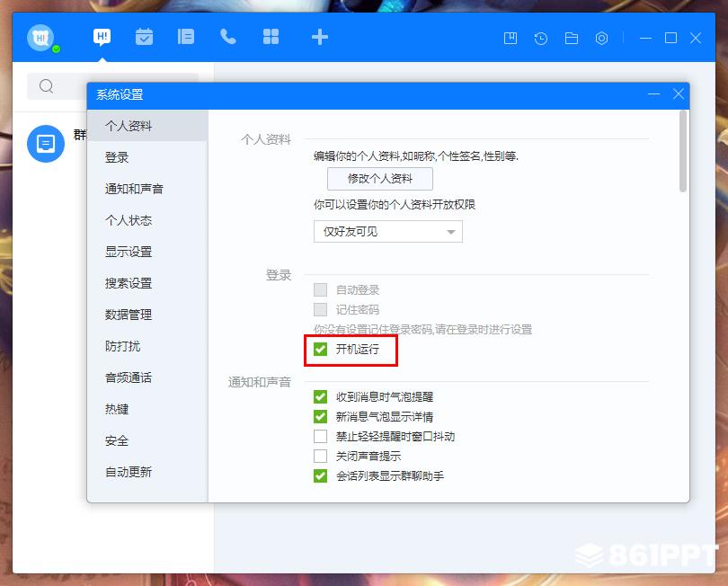The image size is (728, 586).
Task: Open the apps grid icon
Action: pos(271,37)
